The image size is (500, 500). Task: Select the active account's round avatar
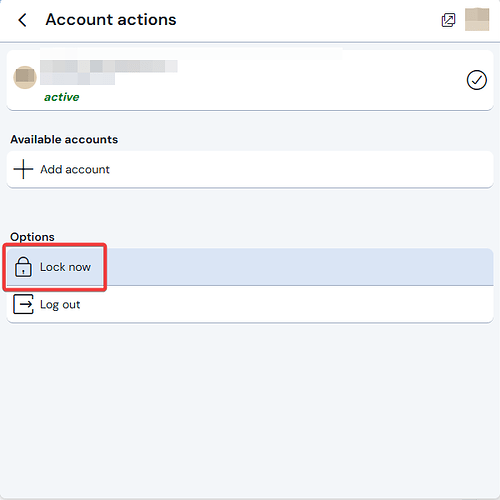pyautogui.click(x=25, y=77)
